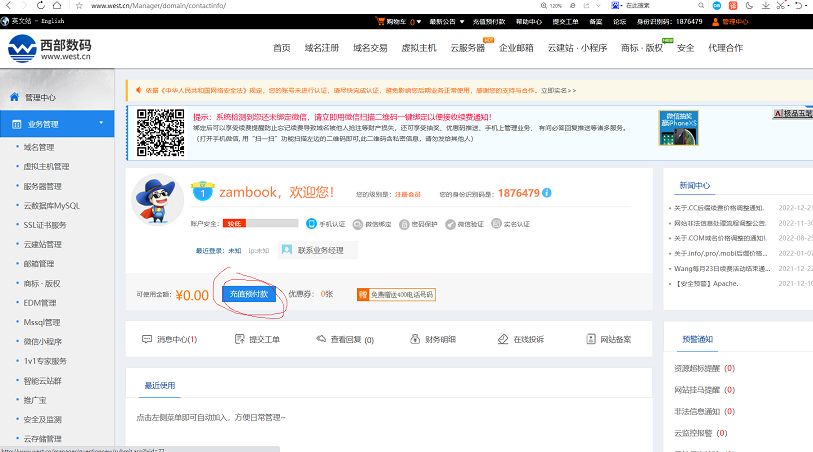Open the shopping cart icon in top bar
The height and width of the screenshot is (452, 813).
click(381, 21)
